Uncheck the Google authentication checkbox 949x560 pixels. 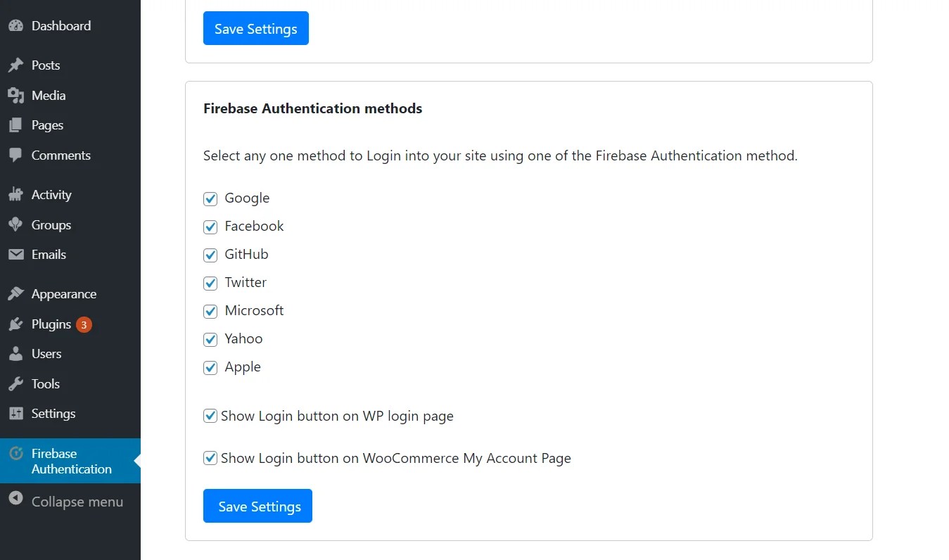click(210, 199)
